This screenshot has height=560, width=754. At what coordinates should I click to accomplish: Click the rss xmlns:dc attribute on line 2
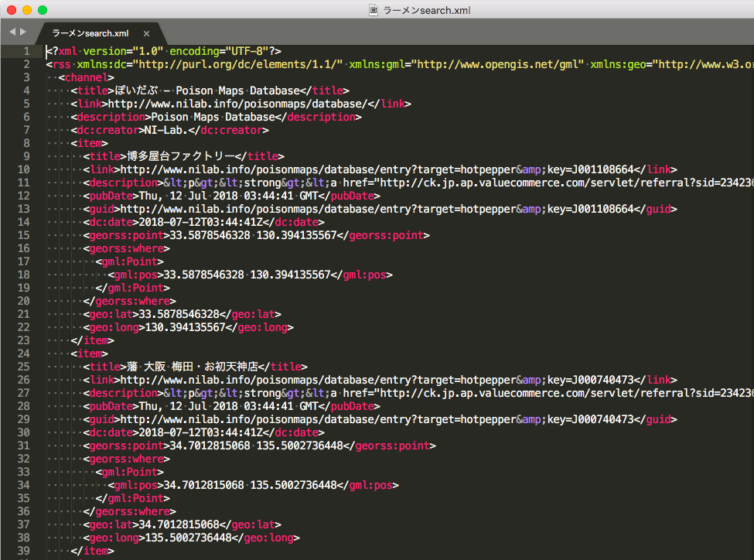click(x=210, y=64)
